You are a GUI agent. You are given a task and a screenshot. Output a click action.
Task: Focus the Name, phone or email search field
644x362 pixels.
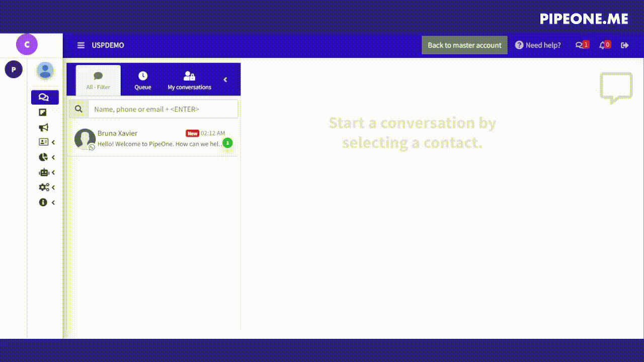[x=163, y=109]
